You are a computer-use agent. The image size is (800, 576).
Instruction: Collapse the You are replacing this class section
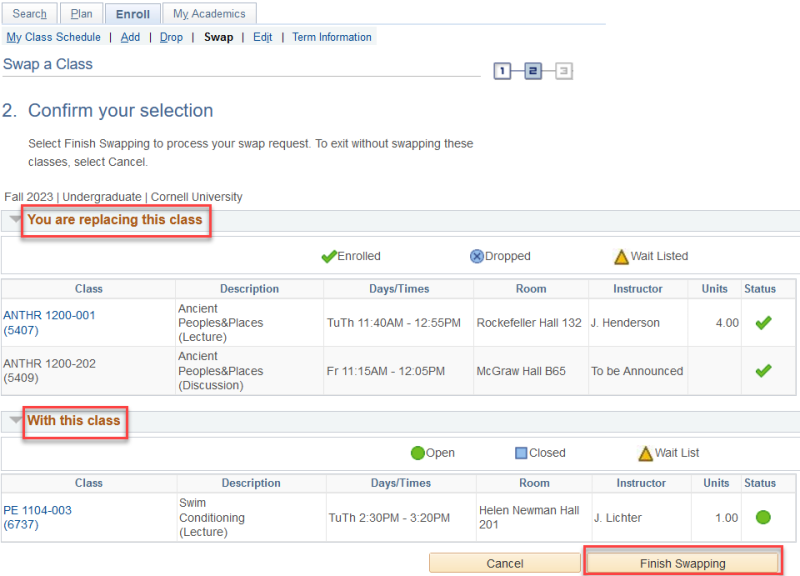point(14,221)
